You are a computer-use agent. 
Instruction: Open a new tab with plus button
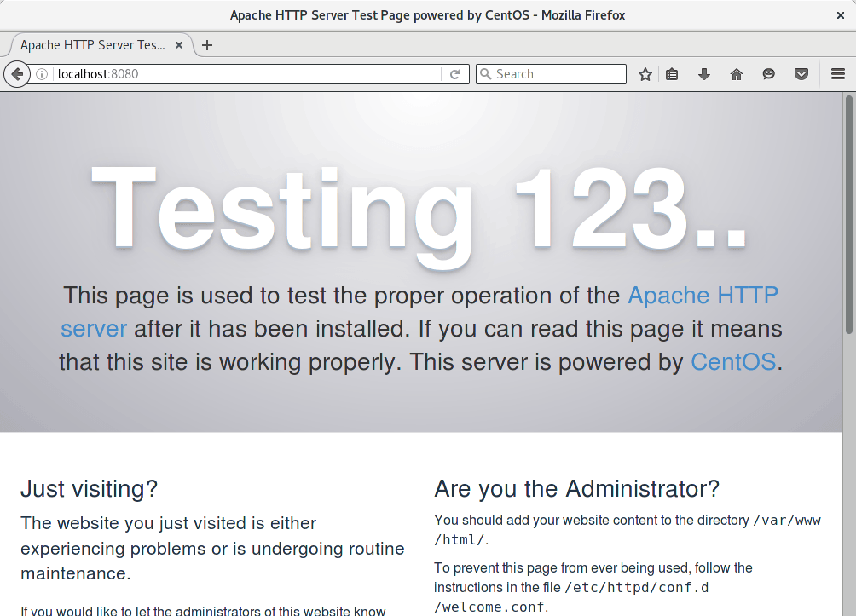[207, 45]
